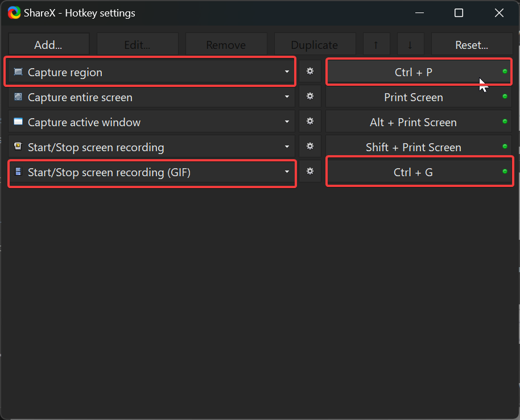Maximize the Hotkey settings window

pyautogui.click(x=459, y=13)
